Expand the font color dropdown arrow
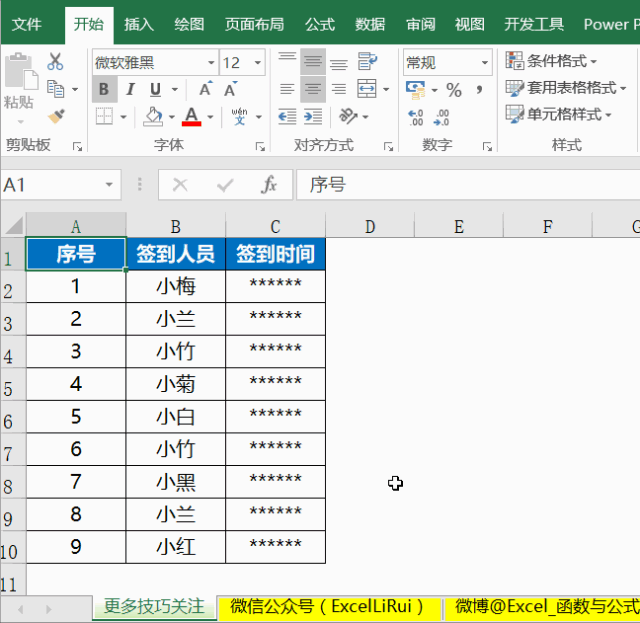This screenshot has width=640, height=623. (210, 117)
